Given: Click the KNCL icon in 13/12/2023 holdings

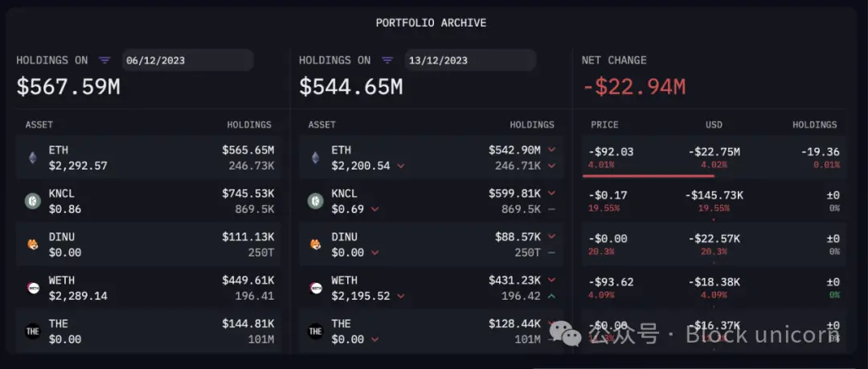Looking at the screenshot, I should (316, 201).
